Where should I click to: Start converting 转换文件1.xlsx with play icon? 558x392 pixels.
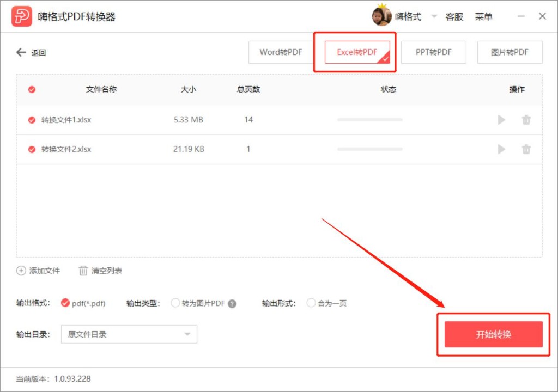[501, 120]
